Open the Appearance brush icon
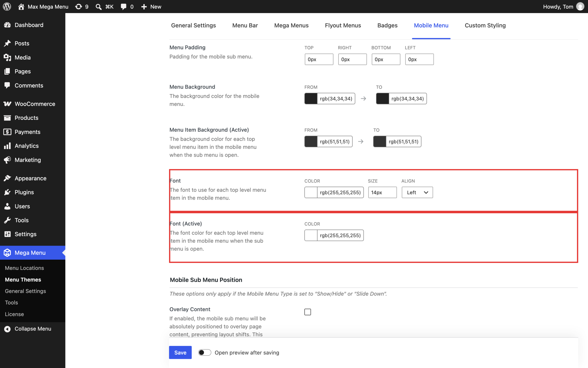 7,178
